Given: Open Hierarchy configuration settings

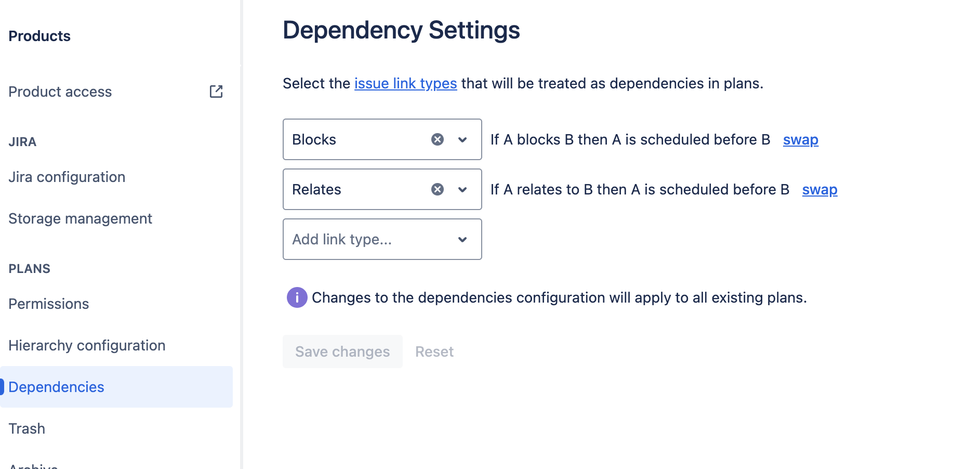Looking at the screenshot, I should coord(87,345).
